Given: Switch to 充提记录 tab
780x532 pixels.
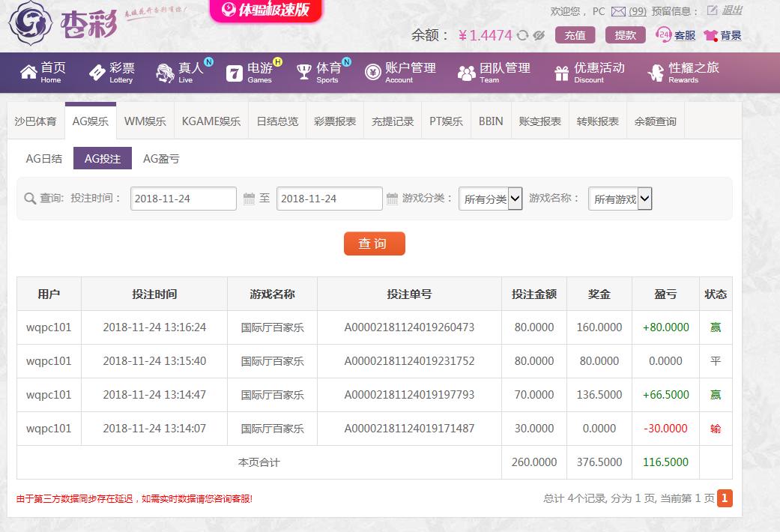Looking at the screenshot, I should point(393,121).
